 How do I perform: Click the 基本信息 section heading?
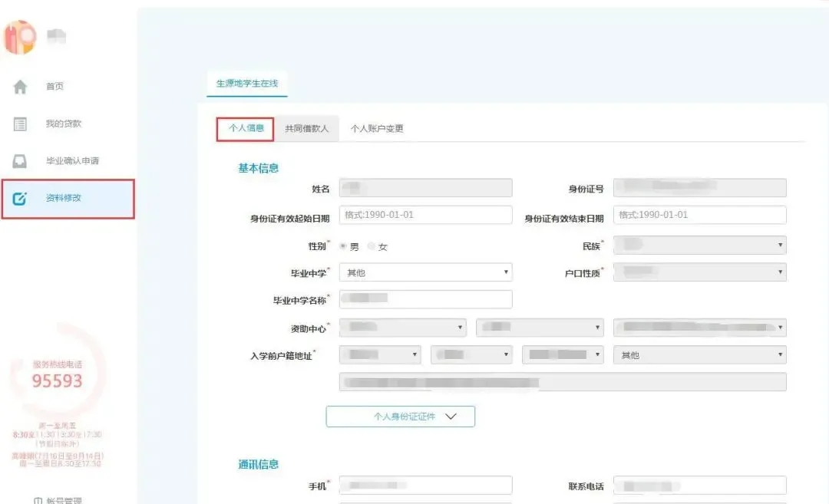(x=258, y=168)
